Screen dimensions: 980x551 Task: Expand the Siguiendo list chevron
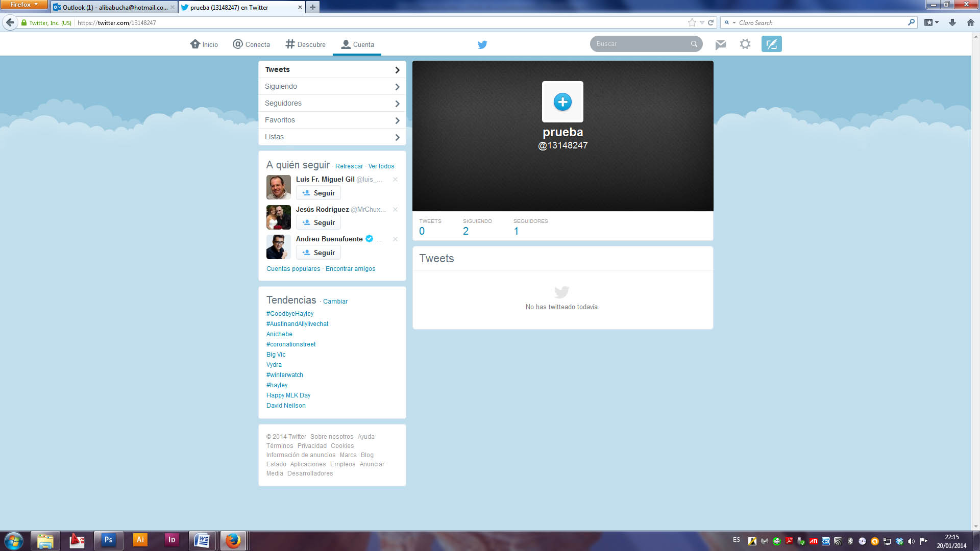397,87
